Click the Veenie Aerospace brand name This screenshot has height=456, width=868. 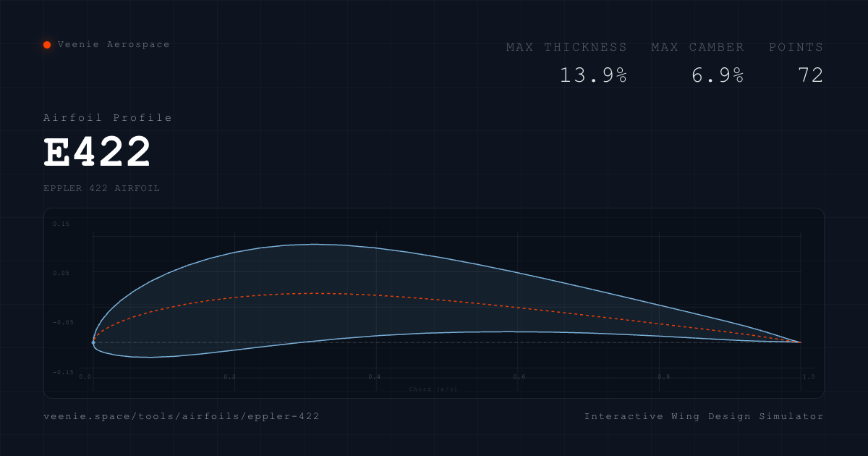[114, 45]
